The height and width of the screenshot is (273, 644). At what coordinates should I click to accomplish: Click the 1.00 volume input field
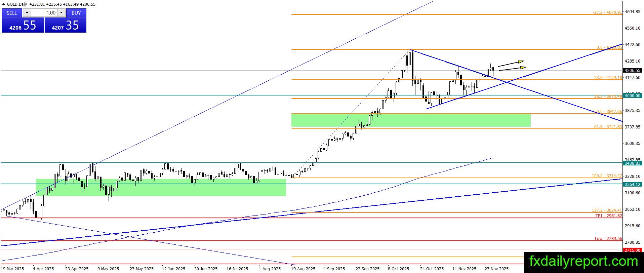tap(44, 13)
